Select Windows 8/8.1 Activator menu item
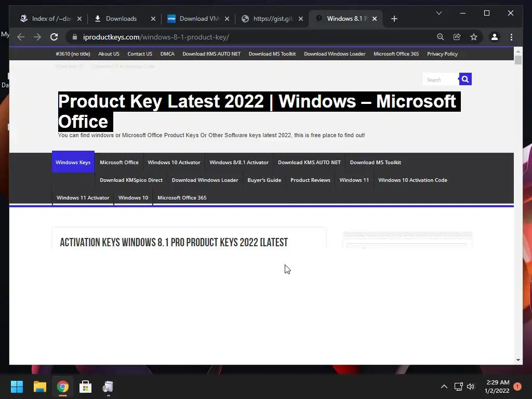The width and height of the screenshot is (532, 399). coord(239,162)
